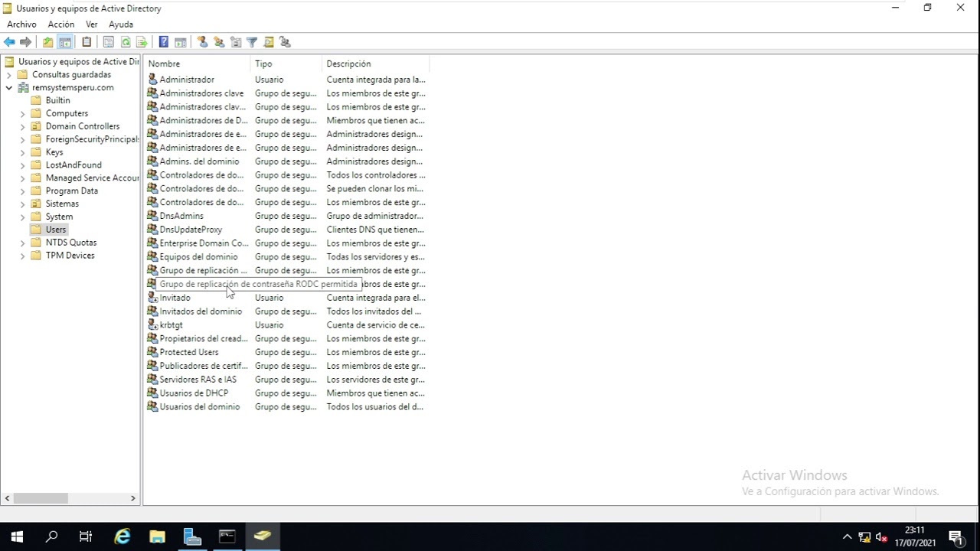
Task: Expand Domain Controllers node
Action: tap(23, 127)
